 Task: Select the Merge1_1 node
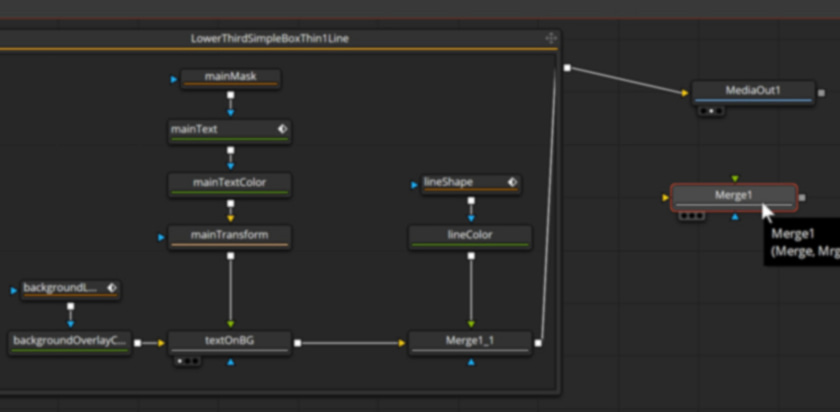click(x=470, y=343)
